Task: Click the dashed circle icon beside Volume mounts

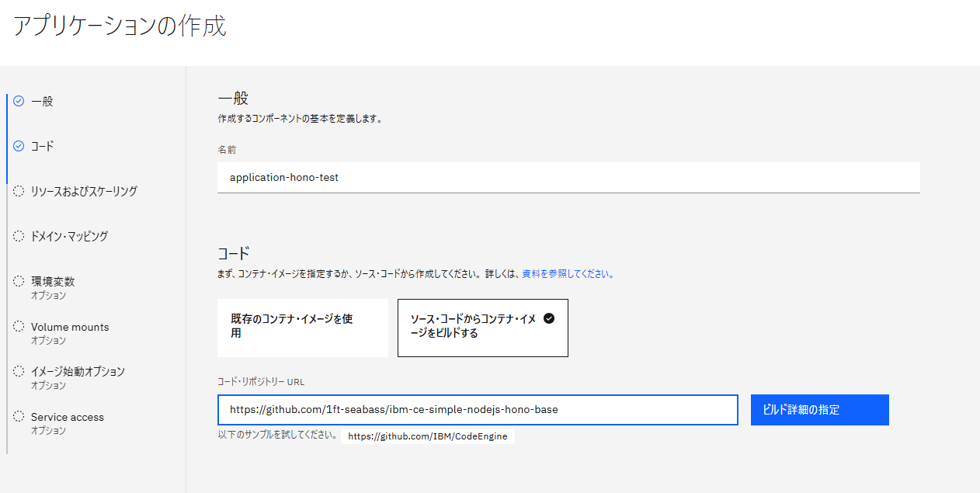Action: [19, 326]
